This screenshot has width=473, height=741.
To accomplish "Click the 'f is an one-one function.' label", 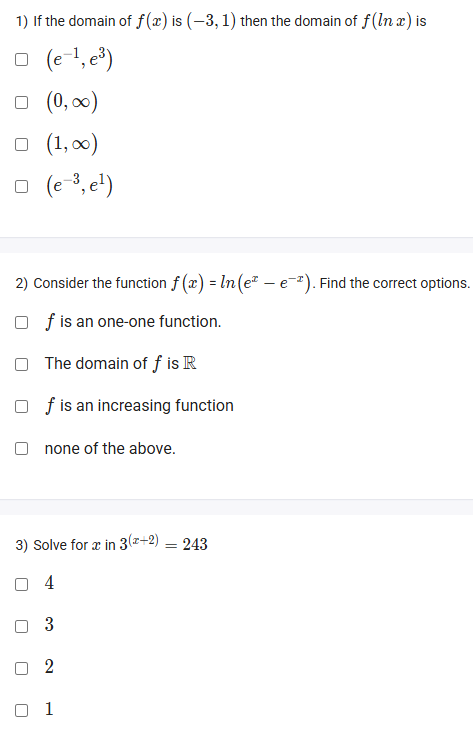I will point(133,322).
